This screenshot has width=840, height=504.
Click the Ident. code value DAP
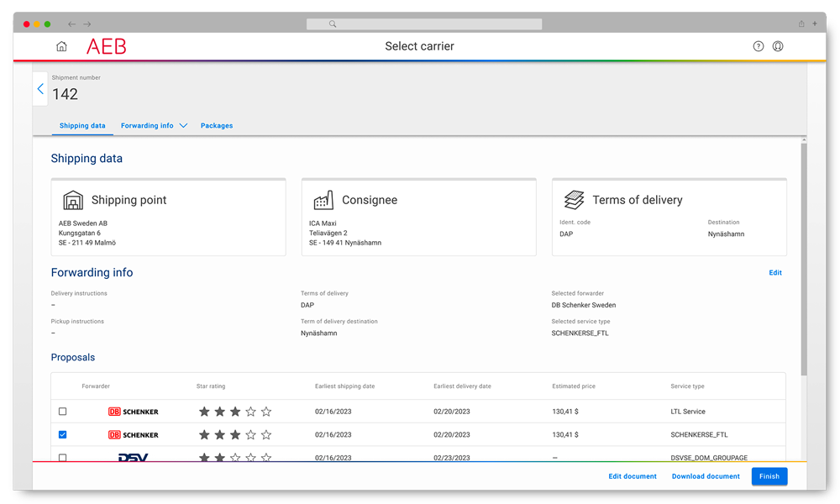click(566, 234)
